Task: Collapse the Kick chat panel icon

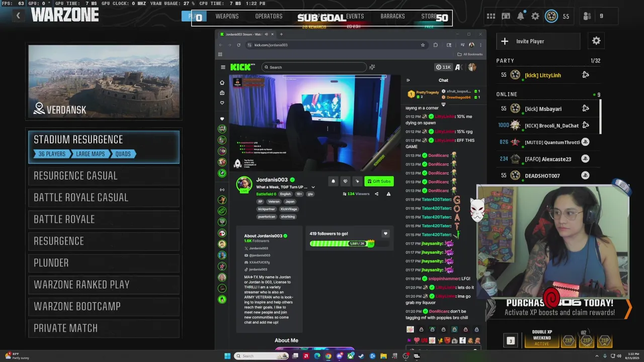Action: (x=408, y=80)
